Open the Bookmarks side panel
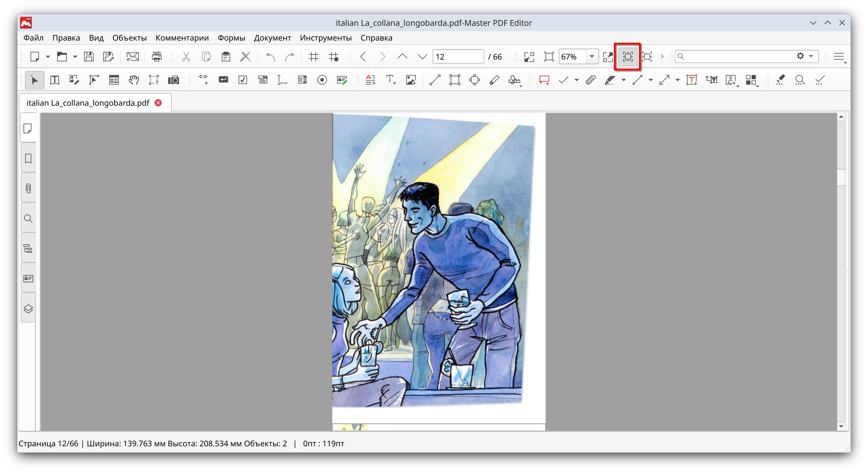Image resolution: width=868 pixels, height=473 pixels. [28, 158]
